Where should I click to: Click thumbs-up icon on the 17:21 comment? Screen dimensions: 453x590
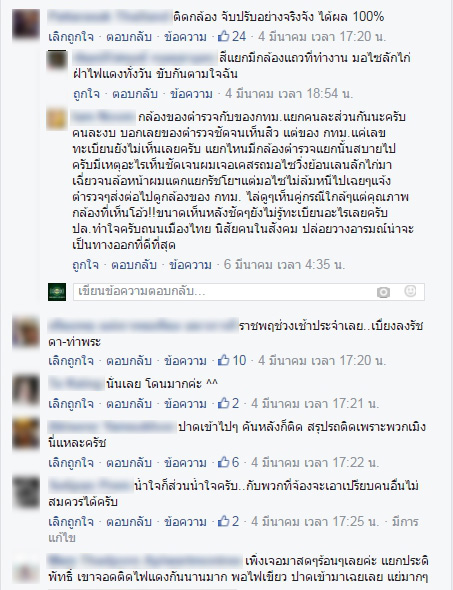point(223,403)
